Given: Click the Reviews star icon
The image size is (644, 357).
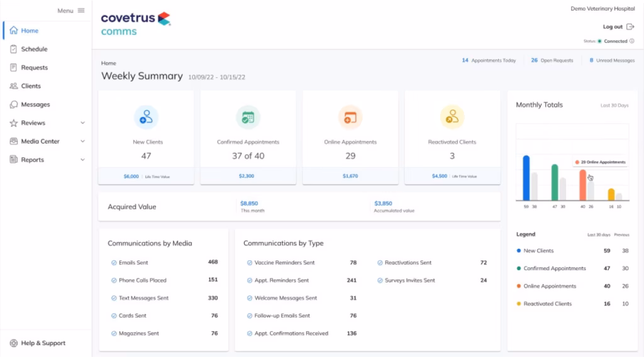Looking at the screenshot, I should [x=14, y=123].
